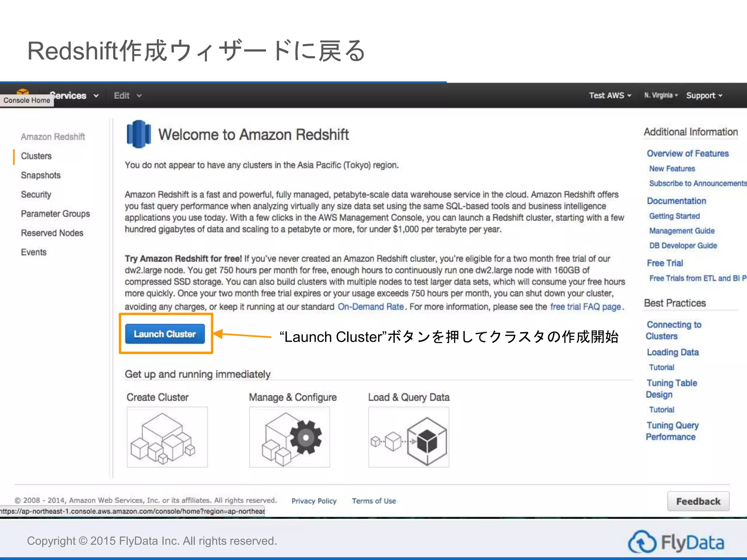Expand the Edit dropdown menu
747x560 pixels.
tap(127, 96)
